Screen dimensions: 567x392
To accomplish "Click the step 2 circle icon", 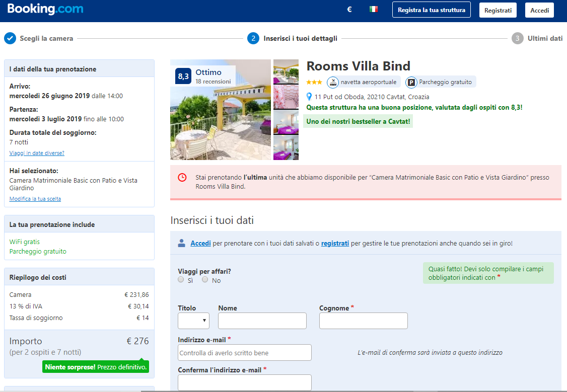I will [253, 38].
